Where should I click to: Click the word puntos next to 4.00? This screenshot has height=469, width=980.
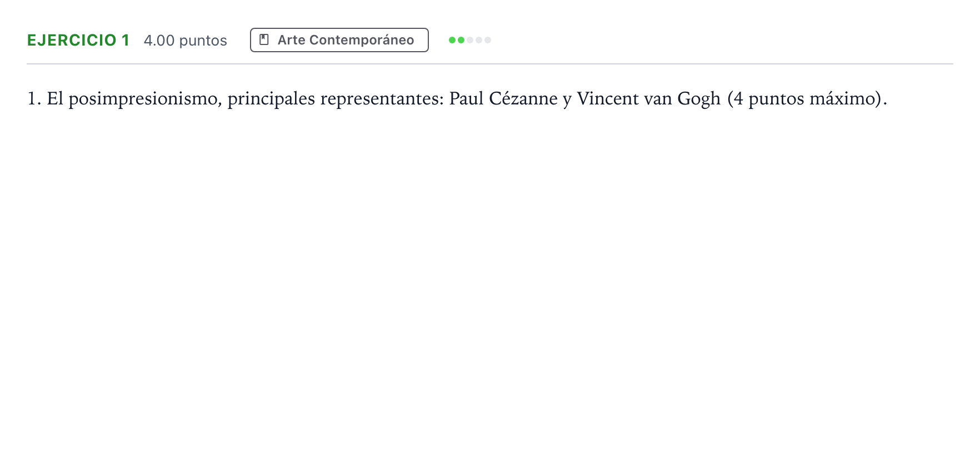pyautogui.click(x=203, y=41)
